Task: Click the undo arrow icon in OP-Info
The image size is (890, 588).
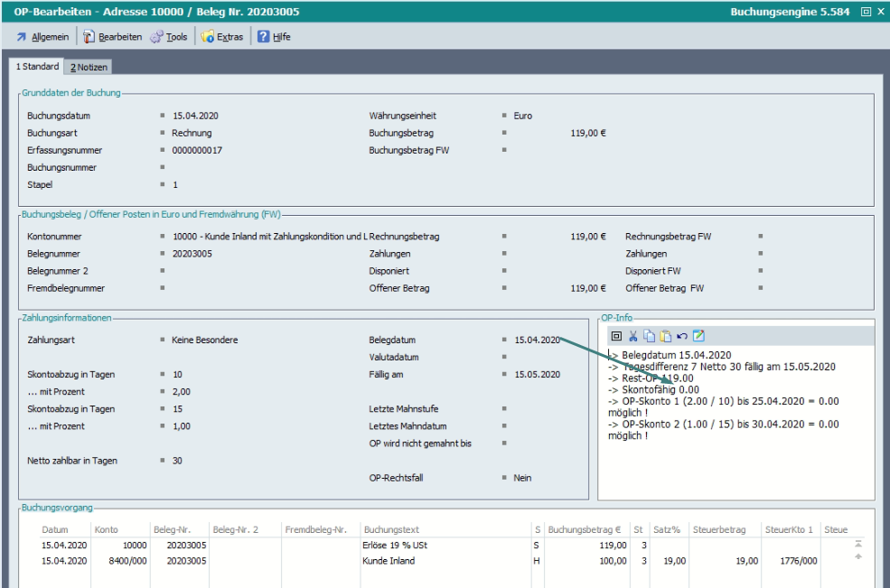Action: 681,336
